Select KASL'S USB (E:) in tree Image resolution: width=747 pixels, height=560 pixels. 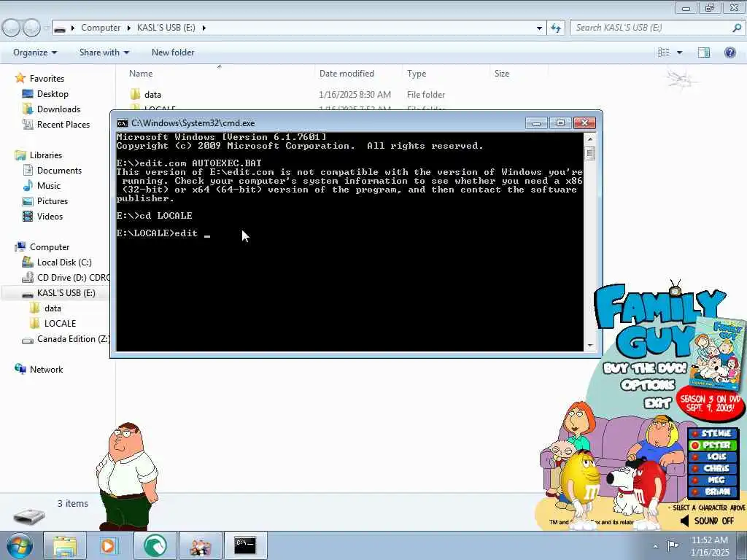(66, 293)
